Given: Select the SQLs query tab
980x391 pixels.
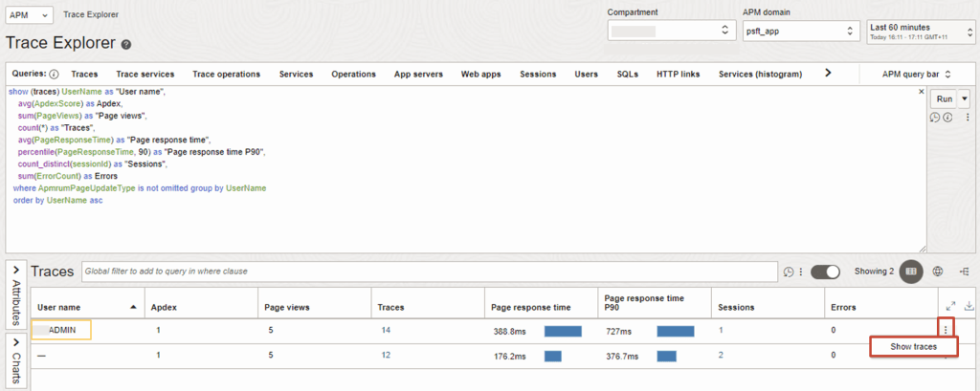Looking at the screenshot, I should (x=627, y=74).
